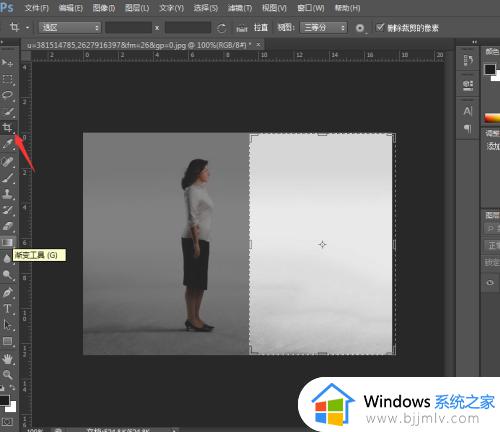Open the 编辑(E) menu
The width and height of the screenshot is (500, 432).
point(71,8)
